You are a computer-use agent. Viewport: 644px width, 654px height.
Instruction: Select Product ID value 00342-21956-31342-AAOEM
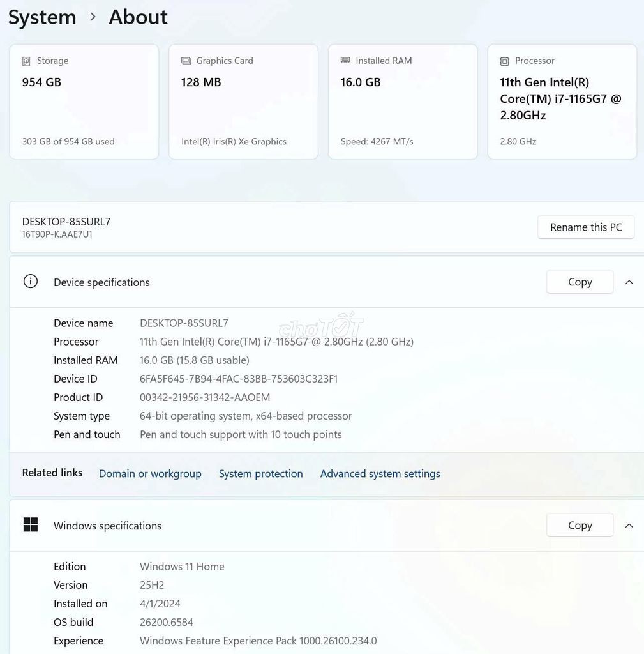(x=205, y=397)
